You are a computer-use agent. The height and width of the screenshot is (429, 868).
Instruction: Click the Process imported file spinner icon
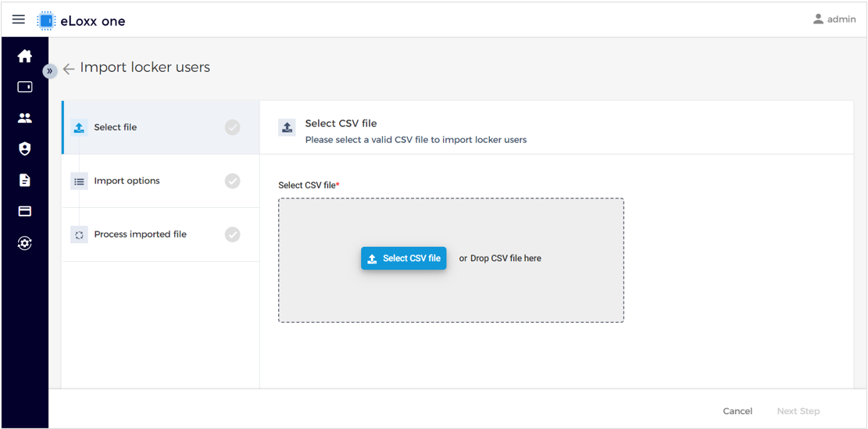[79, 234]
